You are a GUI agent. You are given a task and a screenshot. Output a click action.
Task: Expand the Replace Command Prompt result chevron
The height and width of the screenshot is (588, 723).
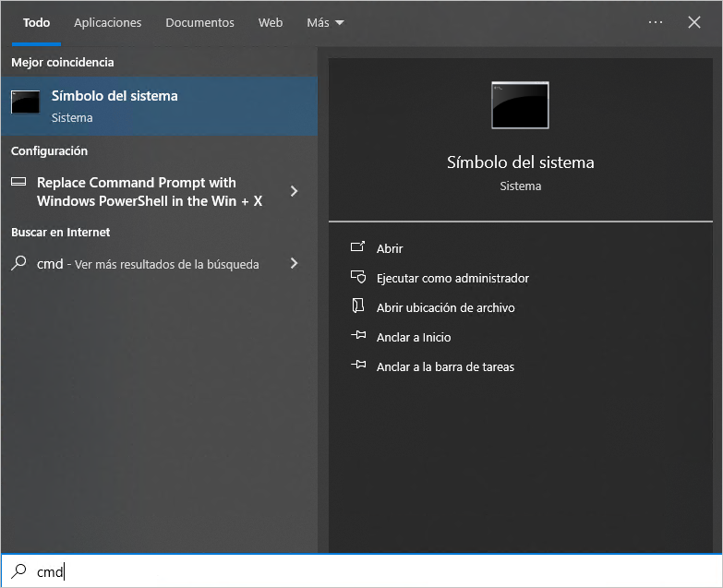pos(294,191)
